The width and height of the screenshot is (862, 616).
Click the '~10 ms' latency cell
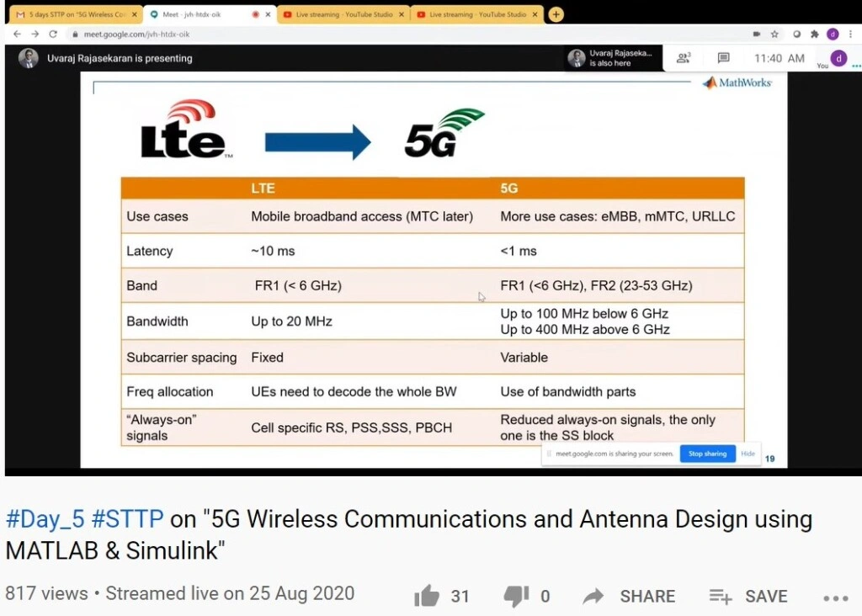(x=273, y=251)
